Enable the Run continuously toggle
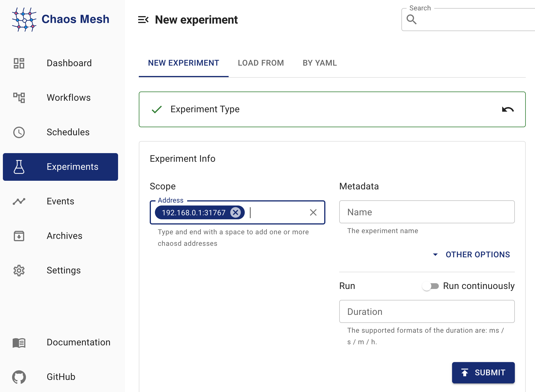 431,286
